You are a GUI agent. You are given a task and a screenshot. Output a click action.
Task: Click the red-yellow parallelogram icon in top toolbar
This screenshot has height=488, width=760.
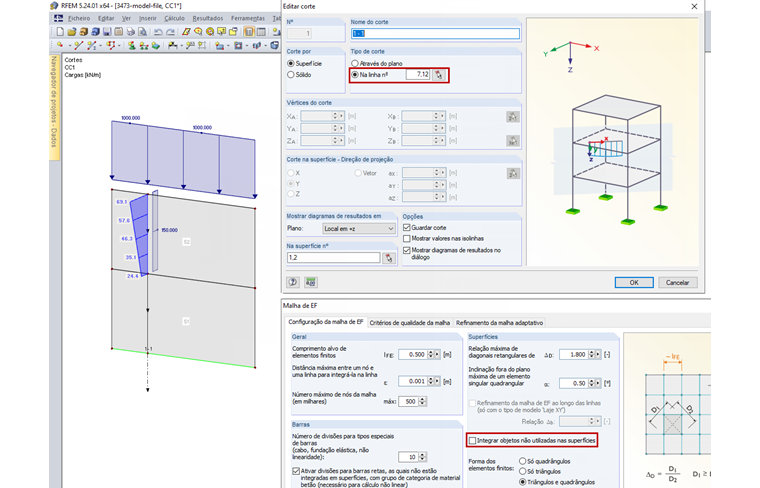186,31
